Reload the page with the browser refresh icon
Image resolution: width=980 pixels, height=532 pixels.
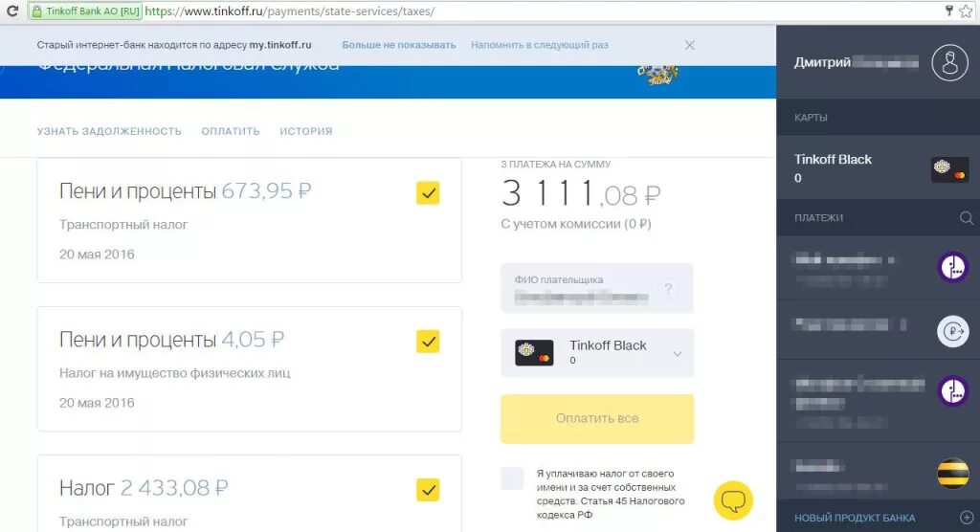(x=11, y=11)
